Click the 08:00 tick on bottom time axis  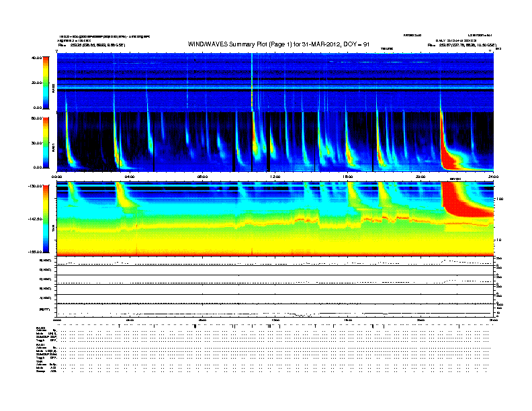[202, 320]
